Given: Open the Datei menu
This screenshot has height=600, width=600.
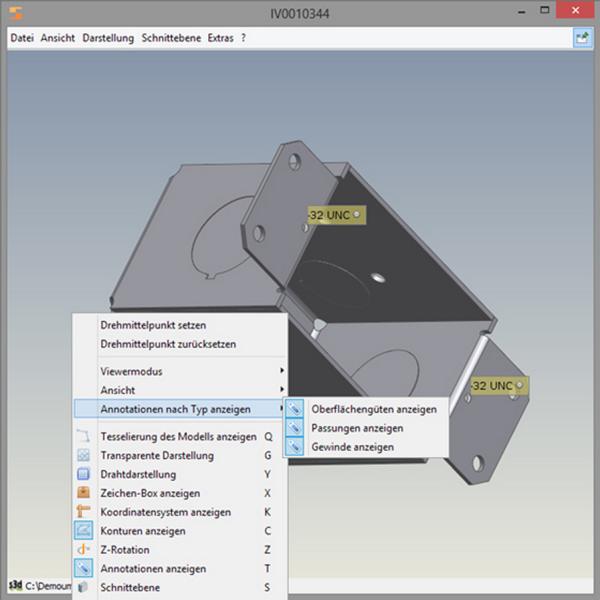Looking at the screenshot, I should click(x=22, y=38).
